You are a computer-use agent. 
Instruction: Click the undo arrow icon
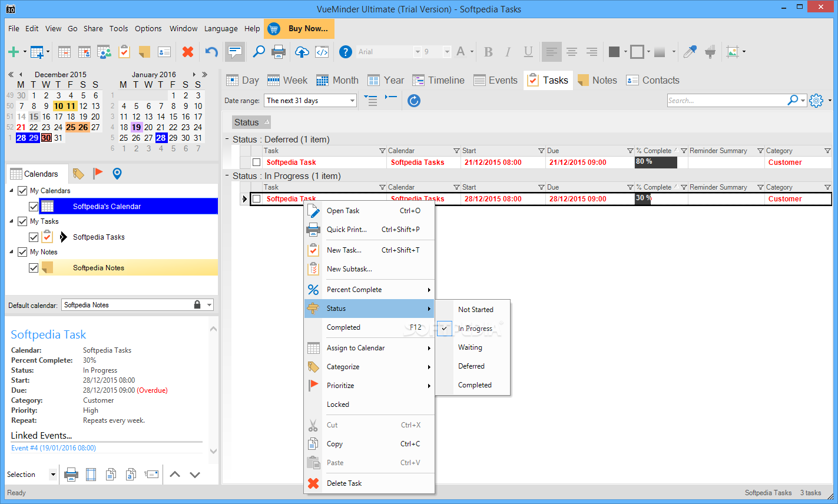[211, 52]
